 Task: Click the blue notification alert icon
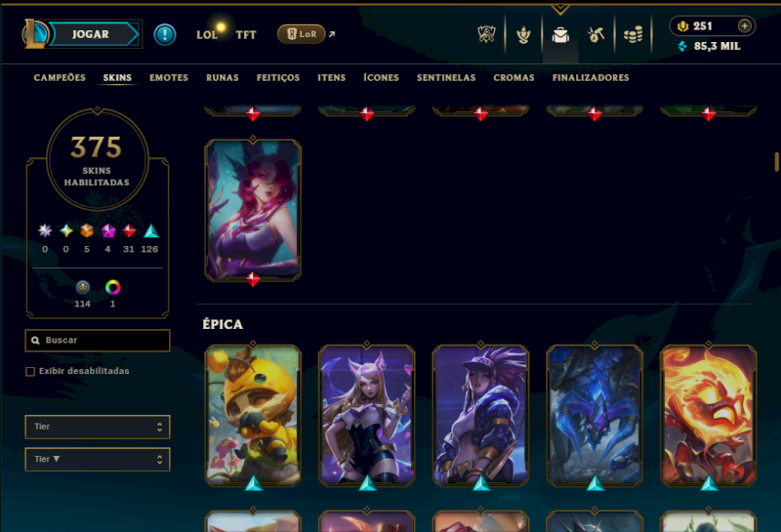[x=165, y=34]
